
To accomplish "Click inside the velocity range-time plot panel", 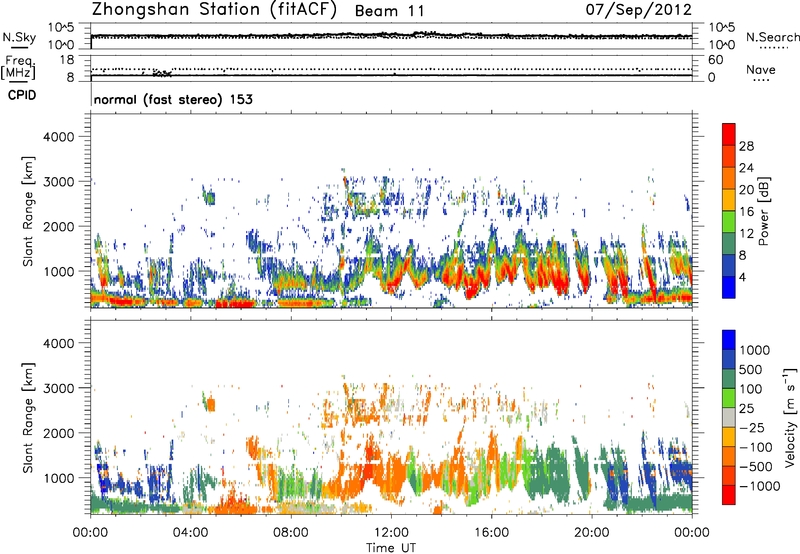I will pyautogui.click(x=391, y=417).
